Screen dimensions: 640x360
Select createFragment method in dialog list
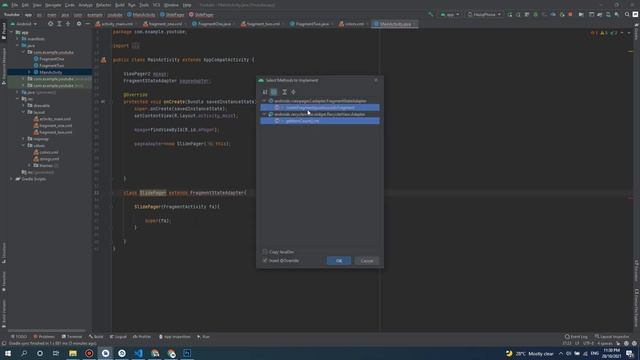click(320, 108)
